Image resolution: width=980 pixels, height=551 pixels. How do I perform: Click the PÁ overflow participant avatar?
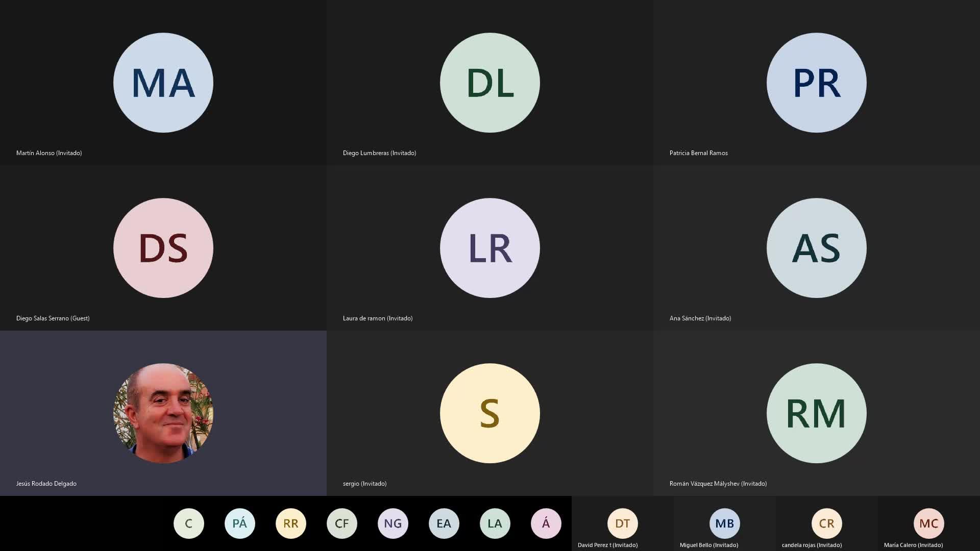pos(240,523)
